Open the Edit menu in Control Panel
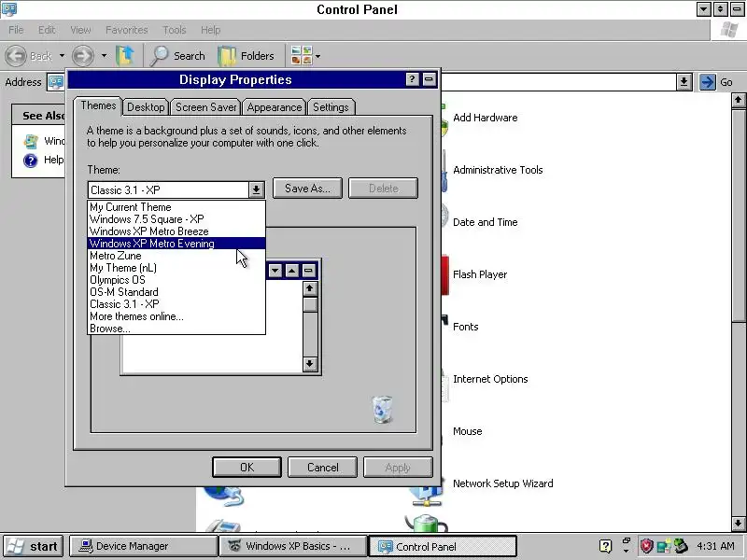747x560 pixels. coord(47,30)
